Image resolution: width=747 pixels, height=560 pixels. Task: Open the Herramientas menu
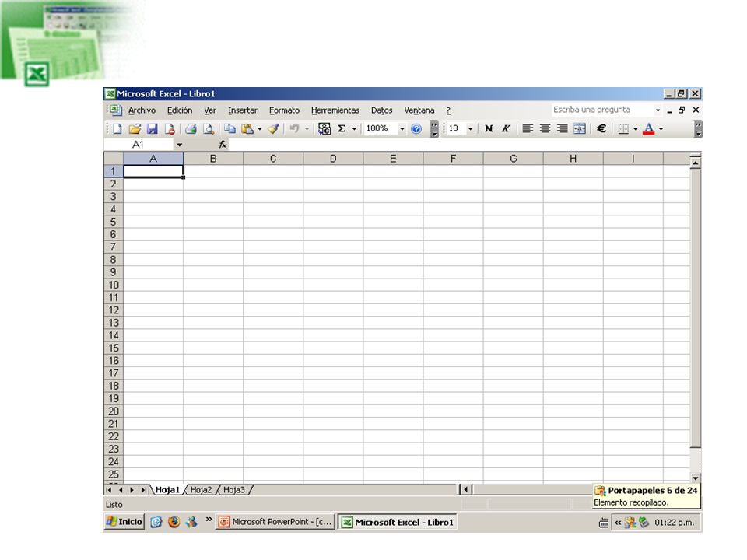coord(335,110)
